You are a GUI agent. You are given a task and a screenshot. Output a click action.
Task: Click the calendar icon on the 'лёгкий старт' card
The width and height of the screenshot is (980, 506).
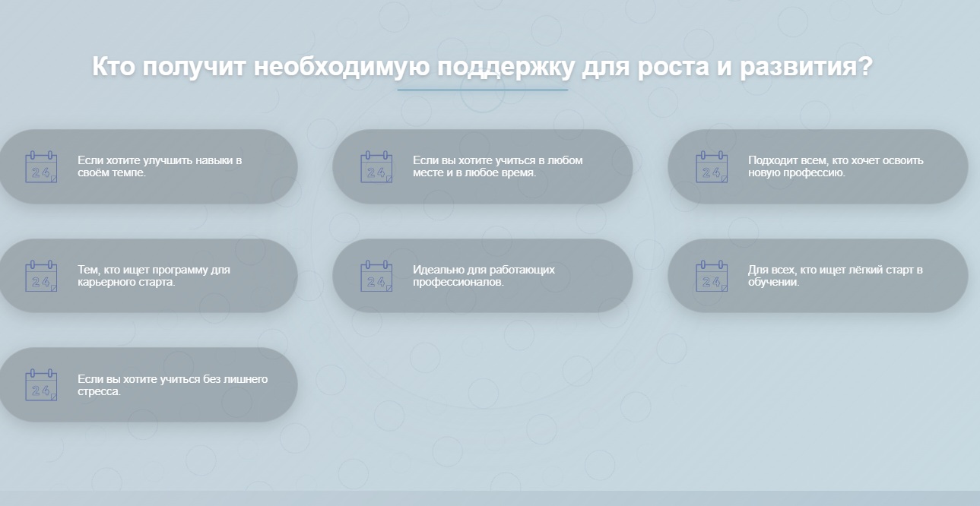[x=712, y=274]
